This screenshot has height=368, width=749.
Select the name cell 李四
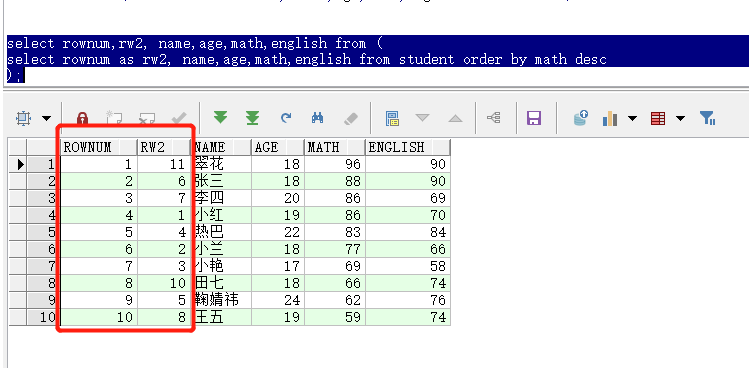[x=221, y=198]
